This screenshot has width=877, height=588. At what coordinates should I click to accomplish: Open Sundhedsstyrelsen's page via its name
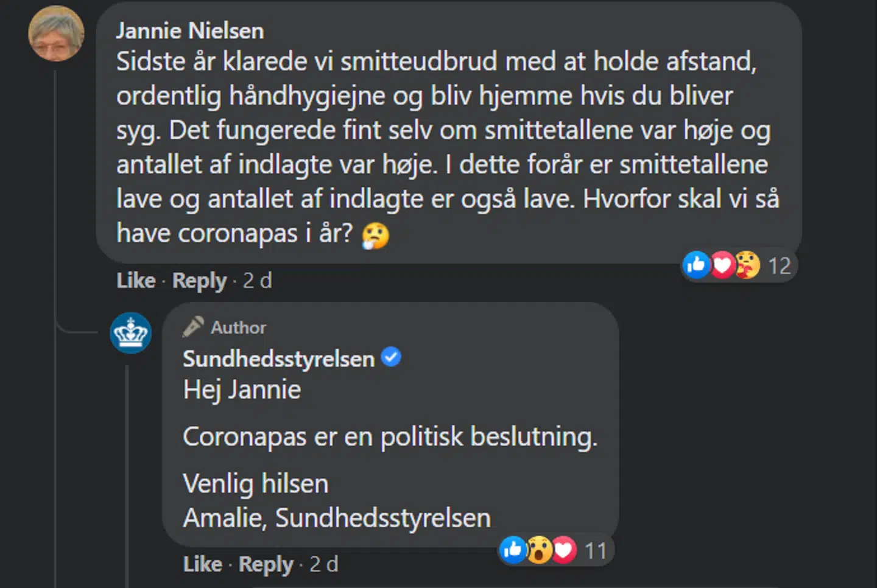pos(278,359)
